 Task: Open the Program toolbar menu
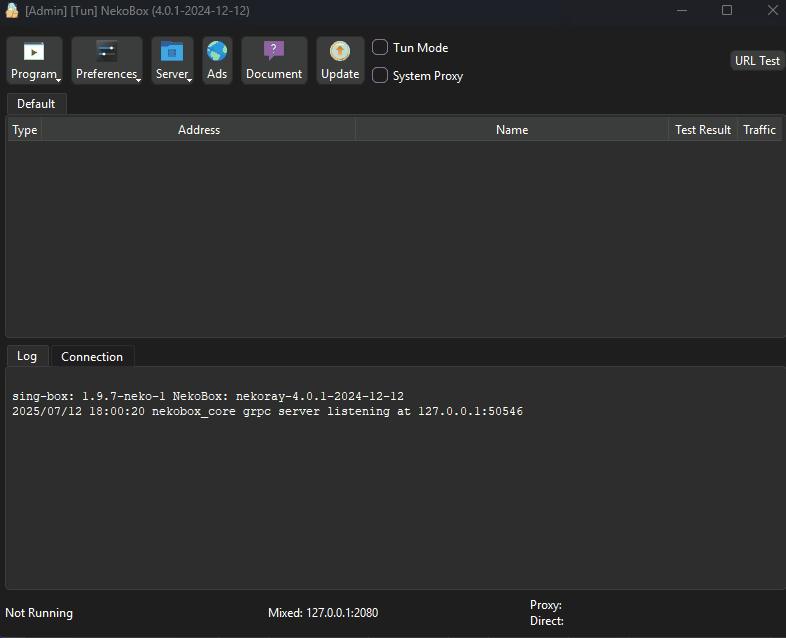35,61
